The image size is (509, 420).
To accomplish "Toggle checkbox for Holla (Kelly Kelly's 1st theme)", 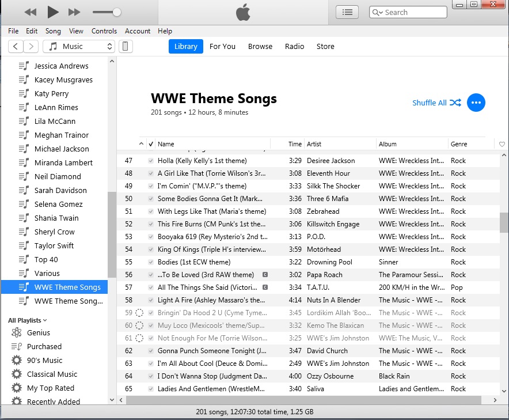I will tap(151, 161).
